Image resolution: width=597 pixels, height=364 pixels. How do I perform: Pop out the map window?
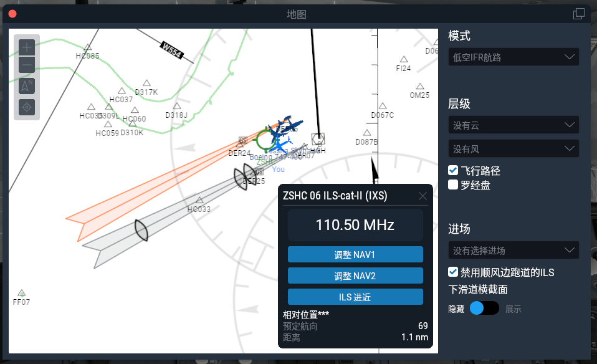click(579, 14)
